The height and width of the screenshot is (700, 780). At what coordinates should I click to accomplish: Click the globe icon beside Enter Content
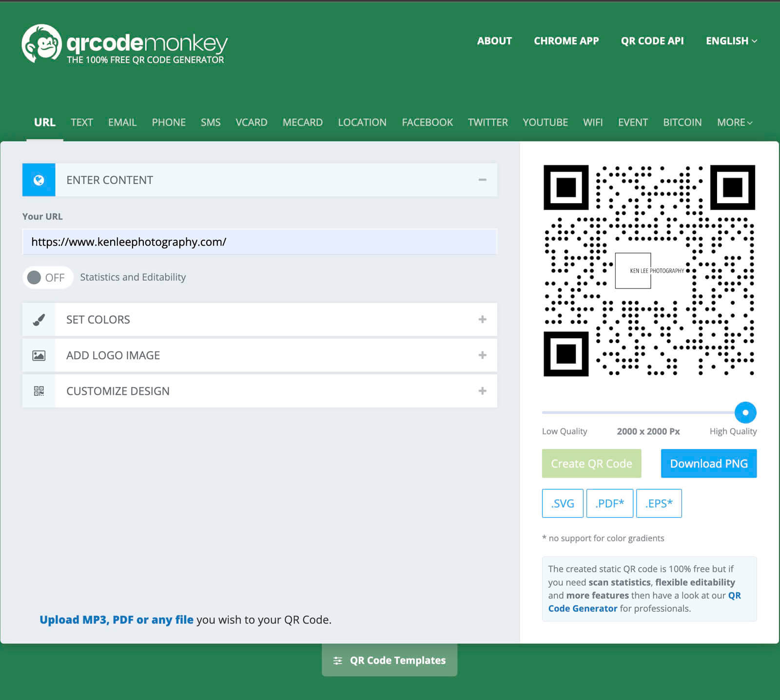click(x=39, y=180)
